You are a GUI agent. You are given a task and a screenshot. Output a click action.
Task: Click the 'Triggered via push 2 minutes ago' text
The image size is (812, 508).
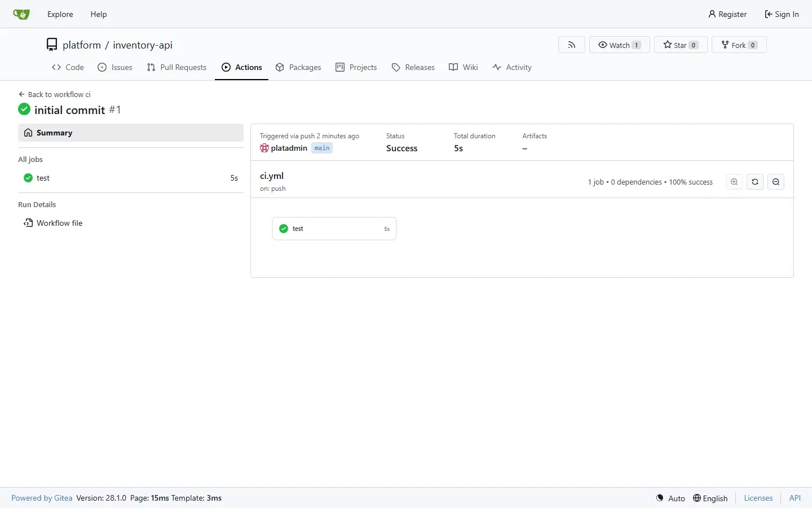[x=310, y=136]
